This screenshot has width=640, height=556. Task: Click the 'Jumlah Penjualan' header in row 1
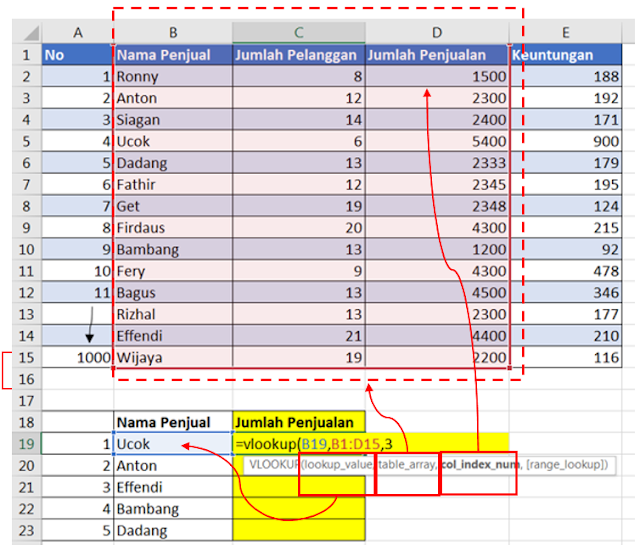pyautogui.click(x=437, y=55)
